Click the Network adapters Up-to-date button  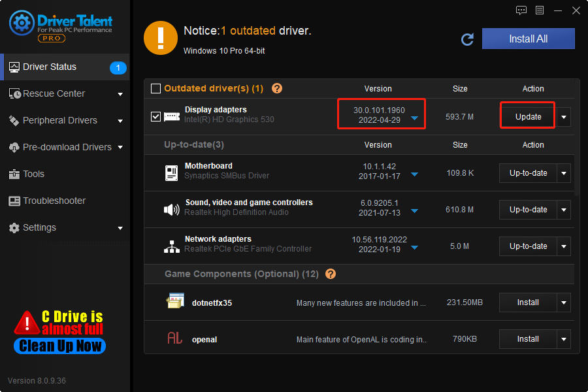[528, 246]
